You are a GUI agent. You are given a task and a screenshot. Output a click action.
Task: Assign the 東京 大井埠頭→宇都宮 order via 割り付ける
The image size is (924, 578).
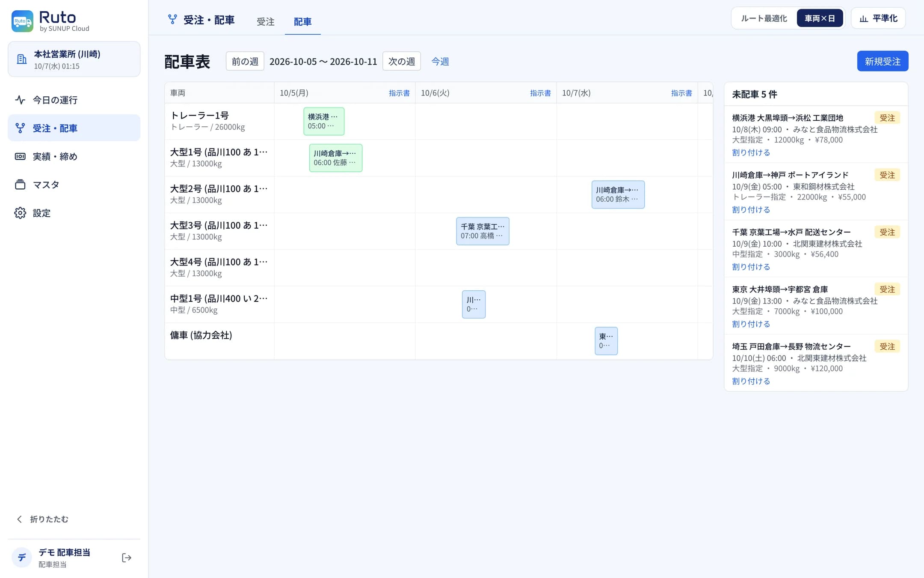pos(751,324)
